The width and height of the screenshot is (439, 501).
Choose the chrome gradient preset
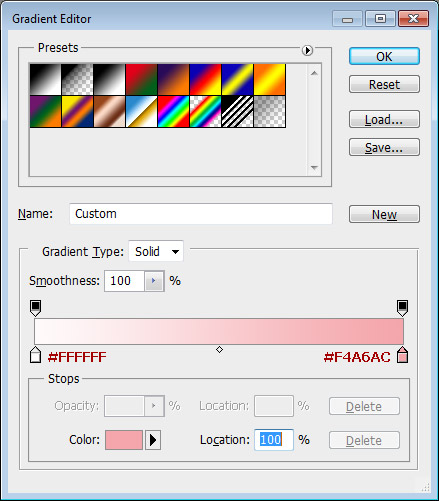coord(141,111)
